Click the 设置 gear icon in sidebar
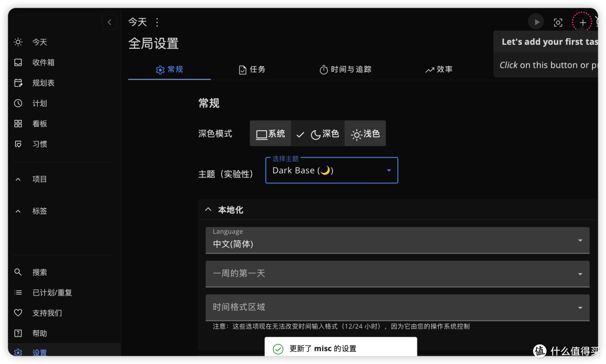This screenshot has width=606, height=364. (18, 352)
